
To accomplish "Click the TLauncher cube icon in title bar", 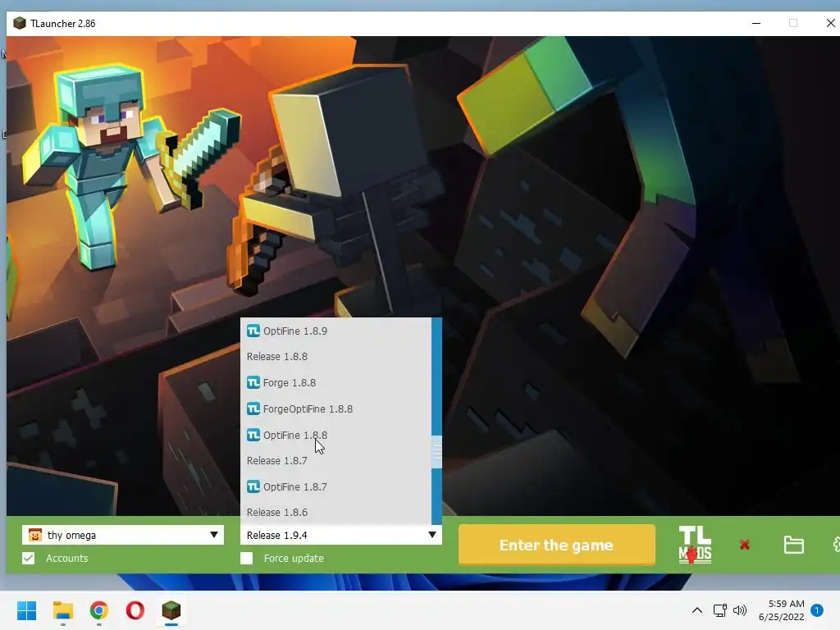I will pyautogui.click(x=20, y=23).
